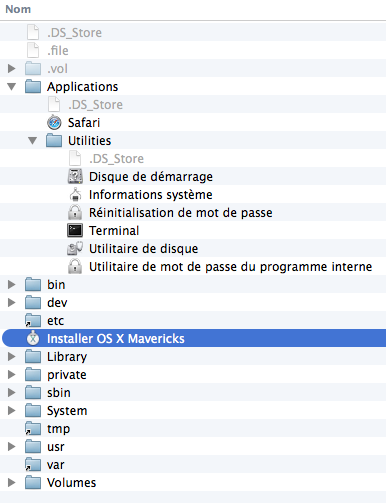Select the Library folder name
386x503 pixels.
click(67, 357)
